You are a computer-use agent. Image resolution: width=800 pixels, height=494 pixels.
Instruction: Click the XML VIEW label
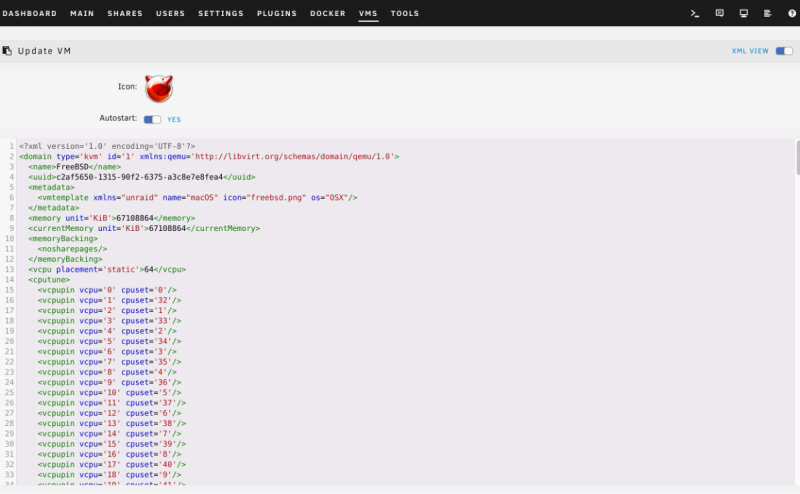[750, 51]
